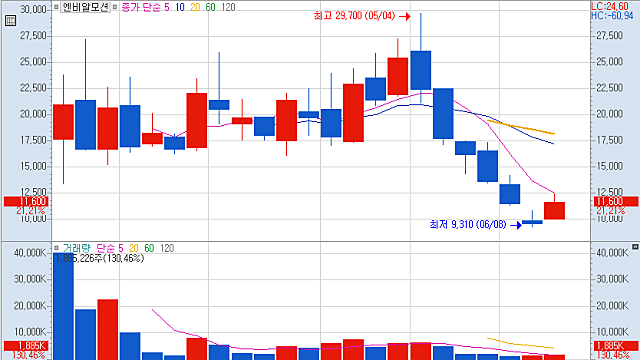The width and height of the screenshot is (640, 360).
Task: Toggle the small box before 종가 단순 label
Action: [x=115, y=7]
